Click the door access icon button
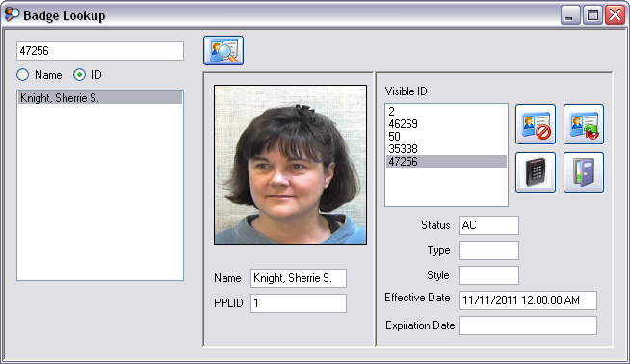630x364 pixels. [584, 172]
